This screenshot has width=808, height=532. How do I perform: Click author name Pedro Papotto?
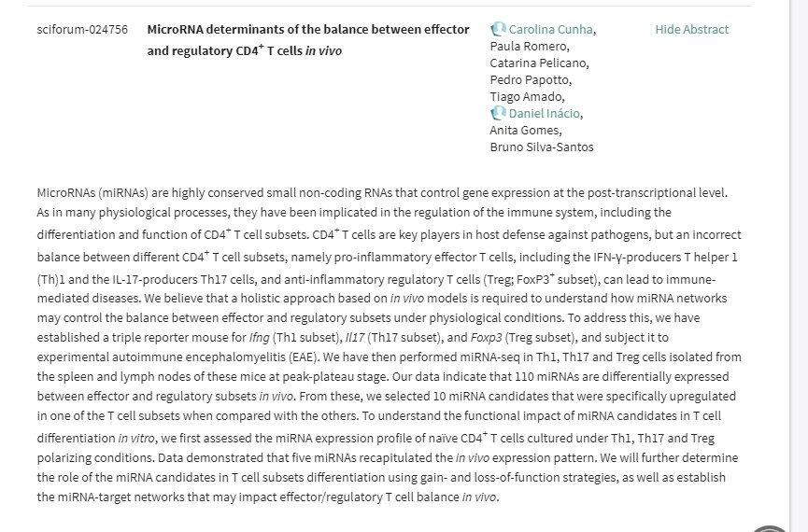tap(531, 79)
